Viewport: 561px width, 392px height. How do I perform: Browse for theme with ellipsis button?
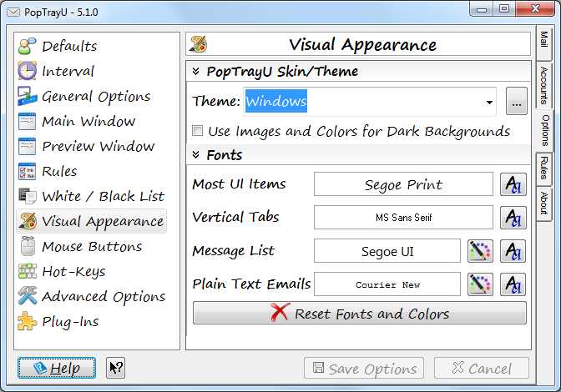(516, 101)
